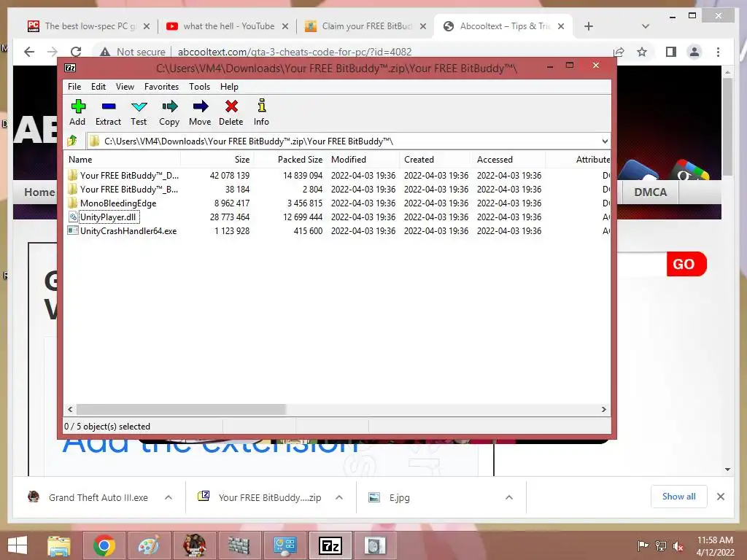Select the Move toolbar icon

point(200,112)
